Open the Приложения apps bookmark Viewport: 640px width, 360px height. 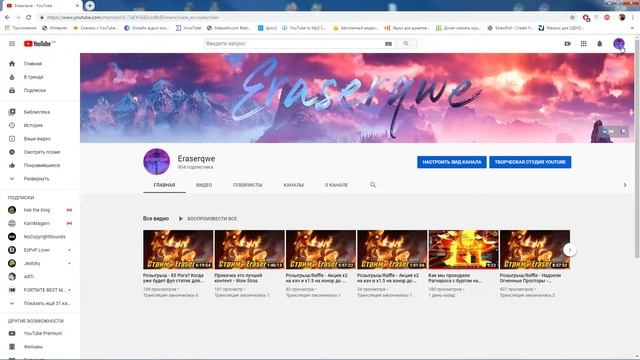click(x=20, y=28)
